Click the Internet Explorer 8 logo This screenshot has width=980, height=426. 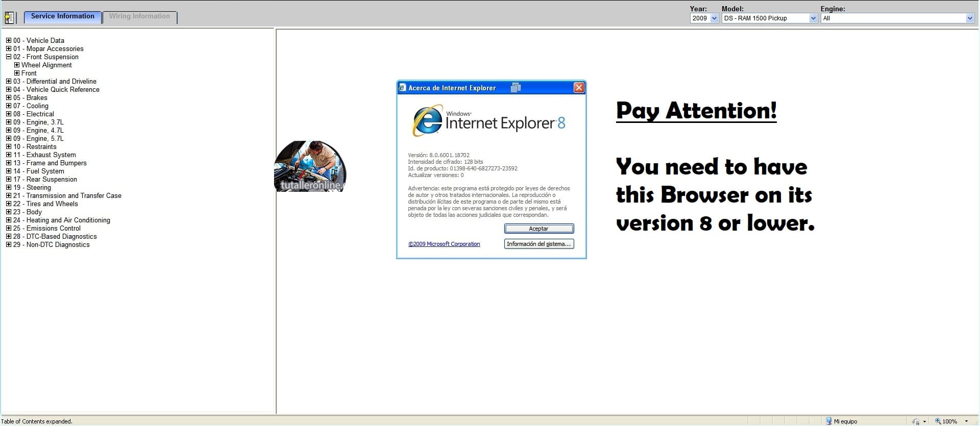tap(489, 121)
